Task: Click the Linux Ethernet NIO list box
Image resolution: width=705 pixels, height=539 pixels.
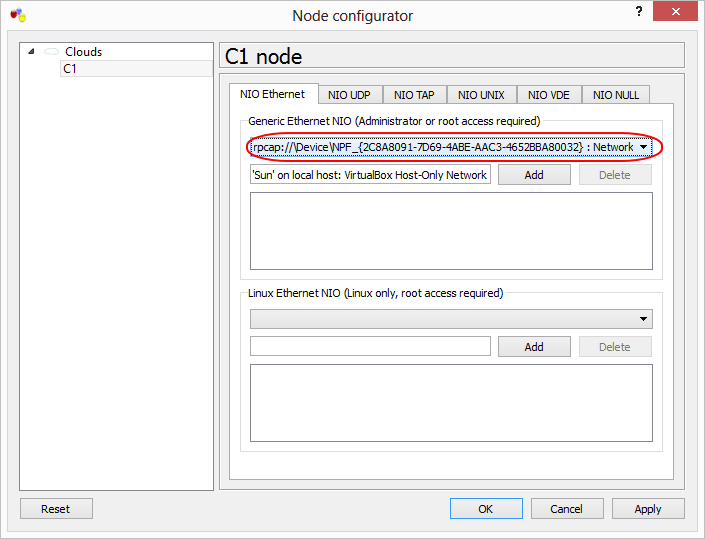Action: coord(451,403)
